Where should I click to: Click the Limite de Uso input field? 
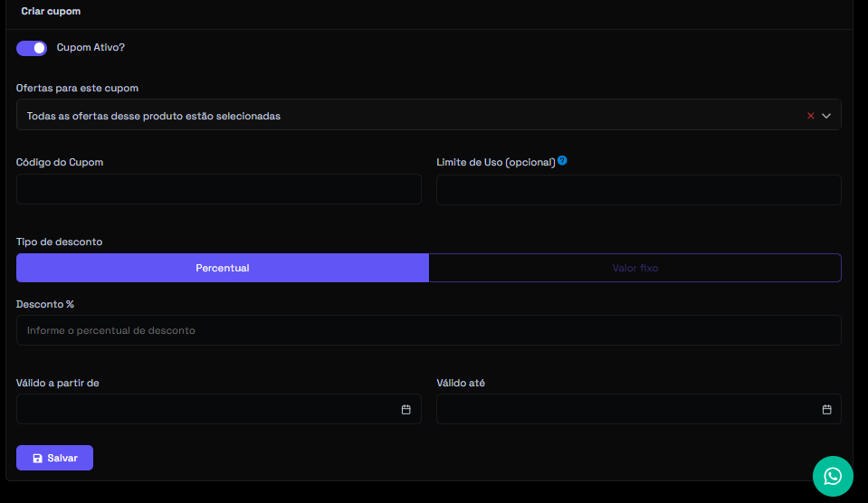(638, 189)
